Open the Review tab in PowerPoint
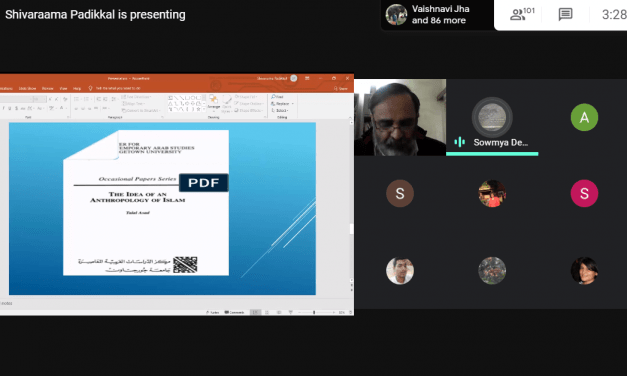 [x=48, y=88]
